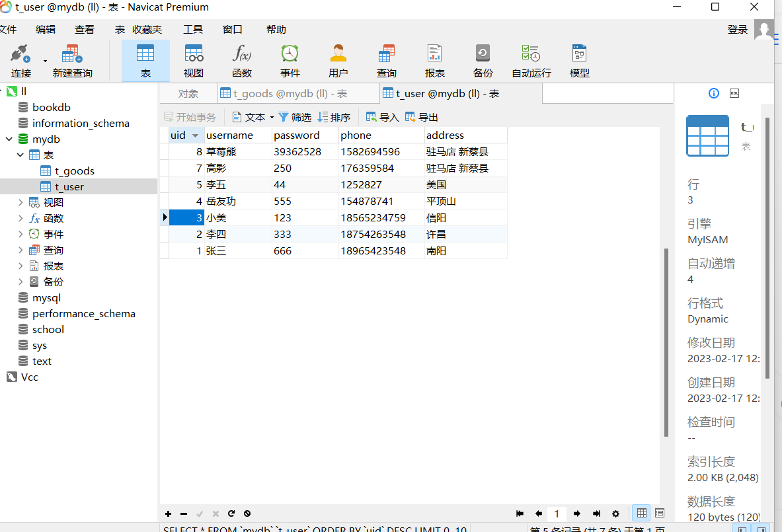Click the username cell 草莓熊
Image resolution: width=782 pixels, height=532 pixels.
pos(238,151)
